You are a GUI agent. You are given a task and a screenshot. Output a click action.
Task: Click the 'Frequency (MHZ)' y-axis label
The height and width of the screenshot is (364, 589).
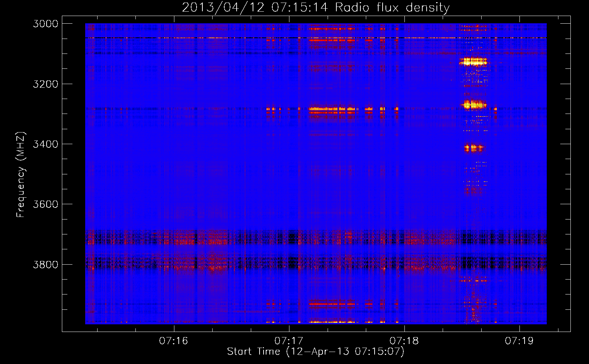click(x=21, y=174)
